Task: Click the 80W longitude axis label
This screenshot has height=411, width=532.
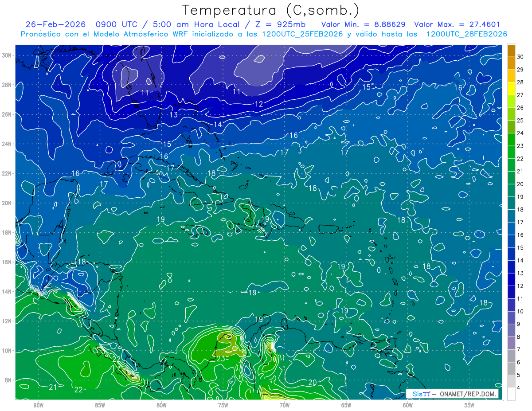Action: (x=161, y=405)
